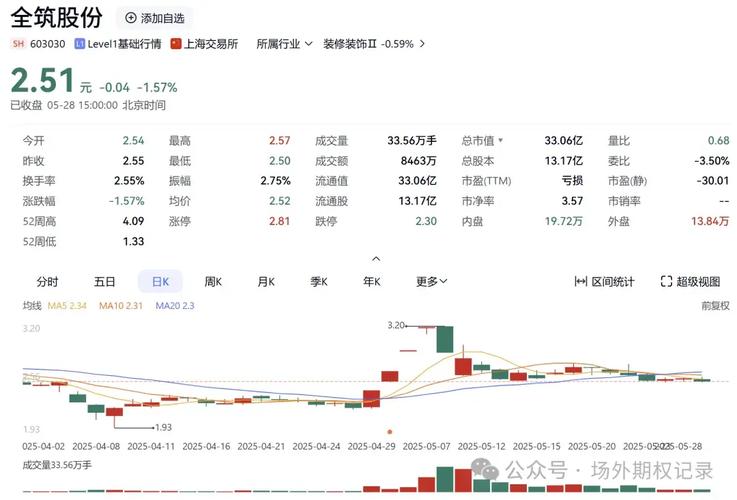Click the 超级视图 fullscreen icon
This screenshot has width=737, height=500.
point(667,282)
